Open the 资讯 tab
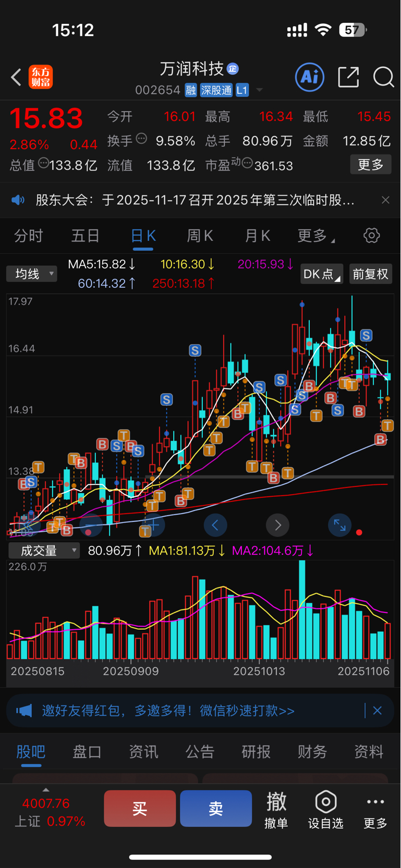Screen dimensions: 401x868 pyautogui.click(x=143, y=751)
